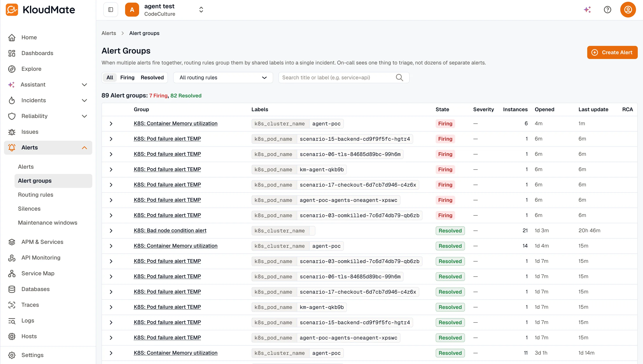Screen dimensions: 643x364
Task: Expand the Reliability sidebar section
Action: coord(84,116)
